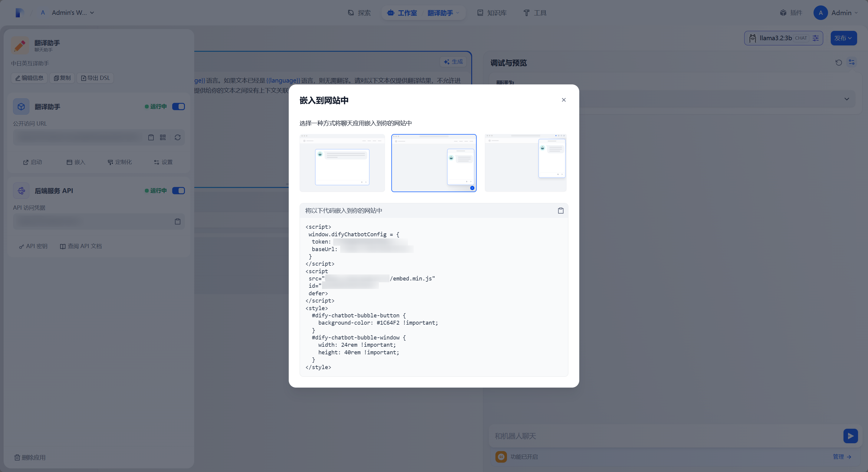Viewport: 868px width, 472px height.
Task: Open model parameter settings icon
Action: (815, 38)
